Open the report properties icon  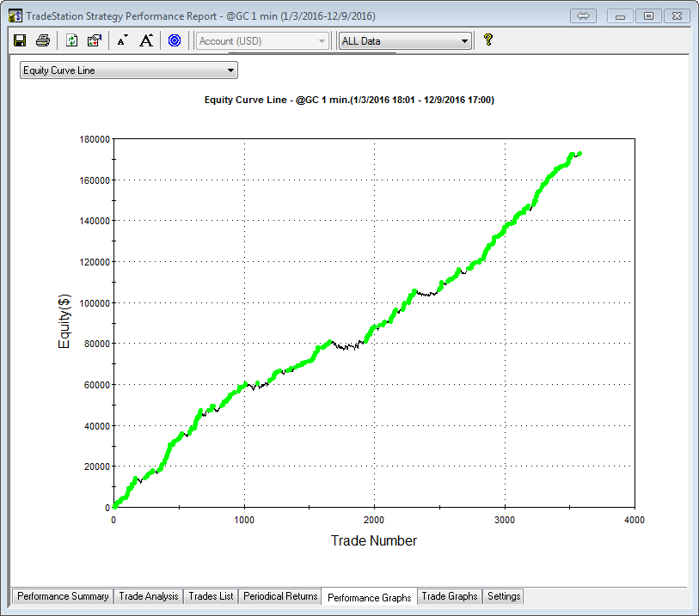95,40
